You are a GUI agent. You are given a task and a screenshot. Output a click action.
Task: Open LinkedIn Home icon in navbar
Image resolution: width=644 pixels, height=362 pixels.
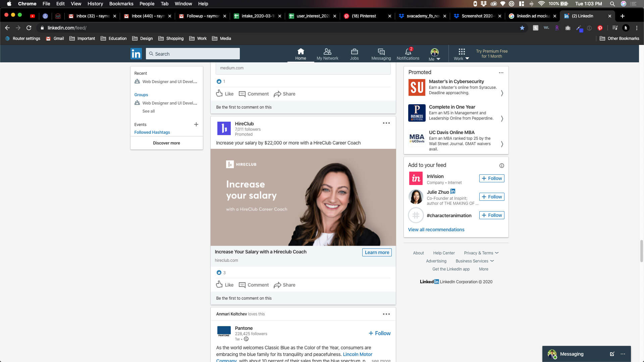click(301, 54)
